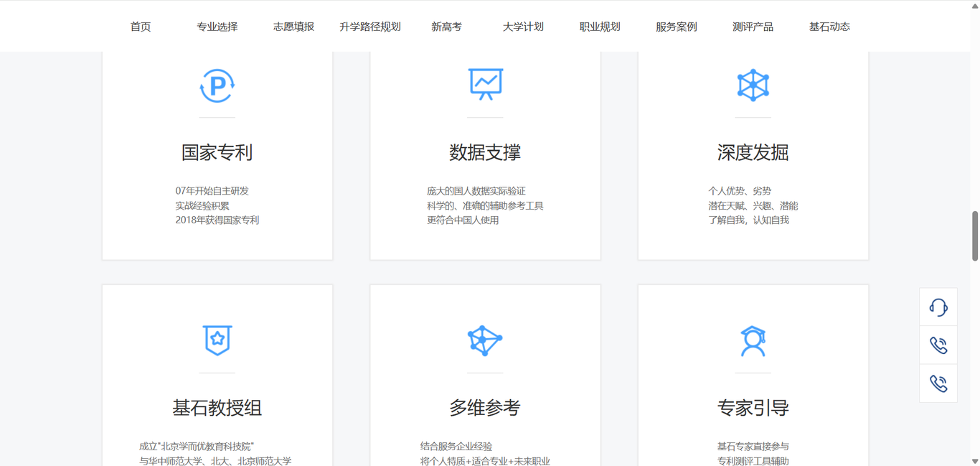This screenshot has height=466, width=980.
Task: Open 新高考 menu item
Action: coord(446,27)
